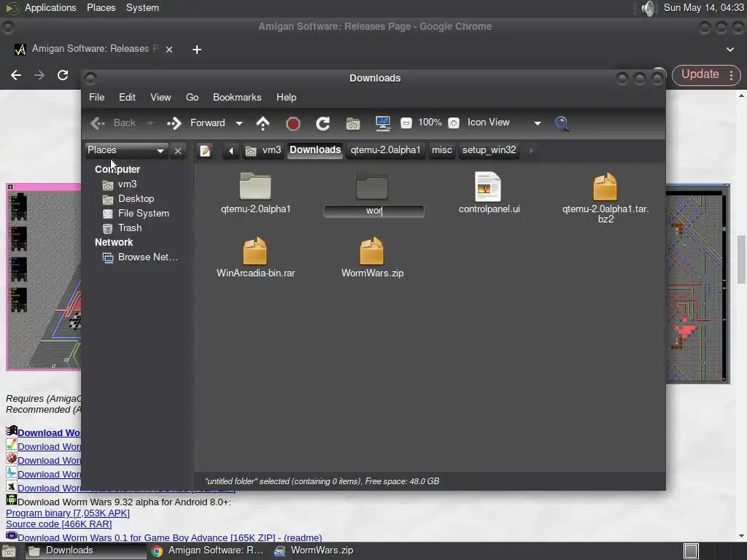This screenshot has height=560, width=747.
Task: Open the Icon View mode dropdown
Action: point(504,122)
